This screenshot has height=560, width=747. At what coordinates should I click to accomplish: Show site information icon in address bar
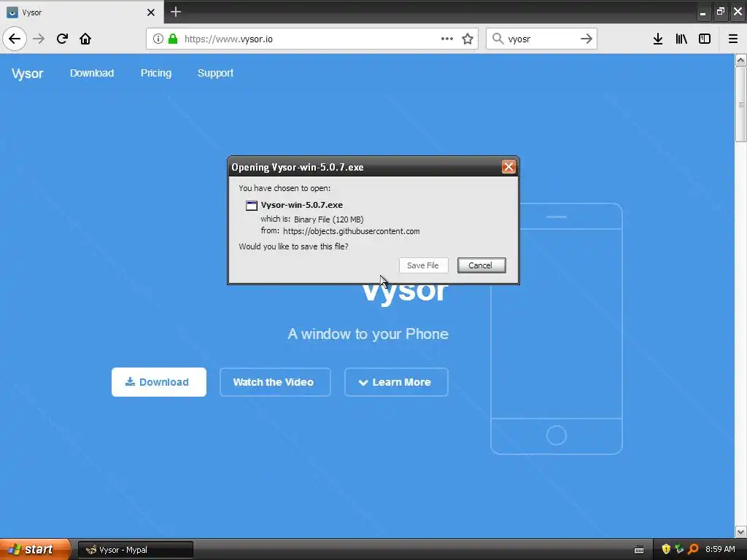click(x=158, y=39)
